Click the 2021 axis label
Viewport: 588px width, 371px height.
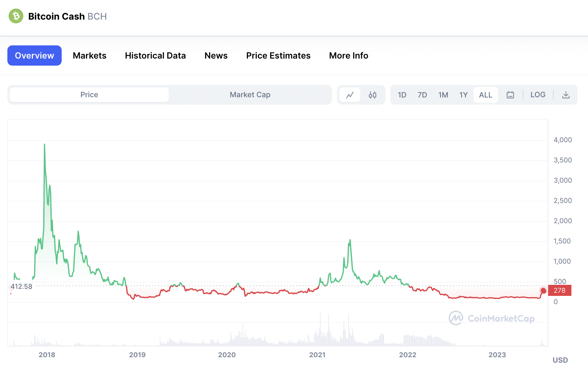coord(317,355)
